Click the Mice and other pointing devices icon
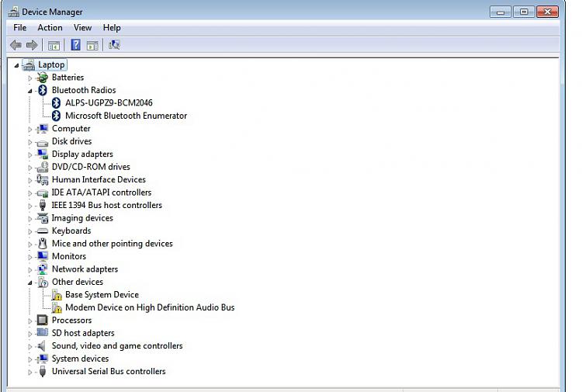 click(x=43, y=244)
